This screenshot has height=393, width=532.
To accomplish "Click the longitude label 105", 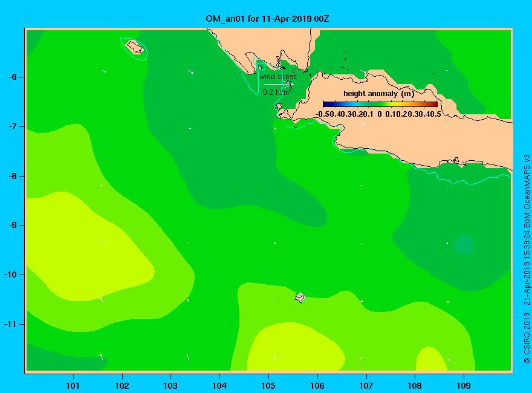I will click(268, 386).
